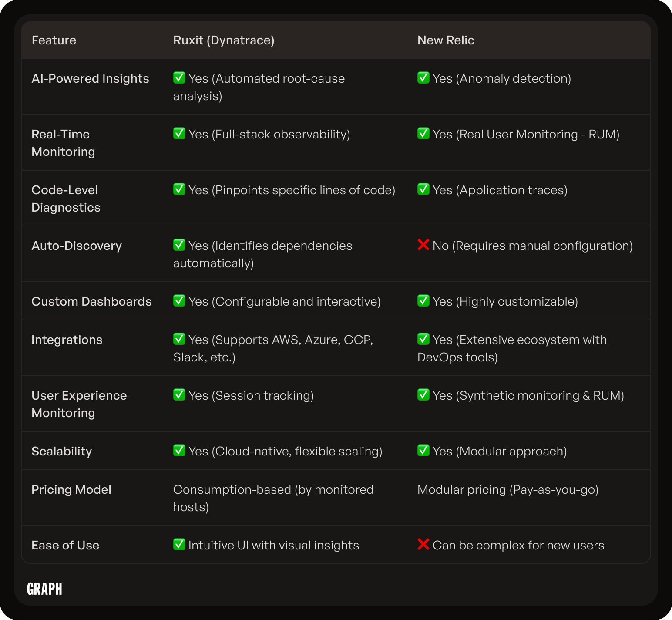Click the Real-Time Monitoring row label
672x620 pixels.
click(63, 143)
